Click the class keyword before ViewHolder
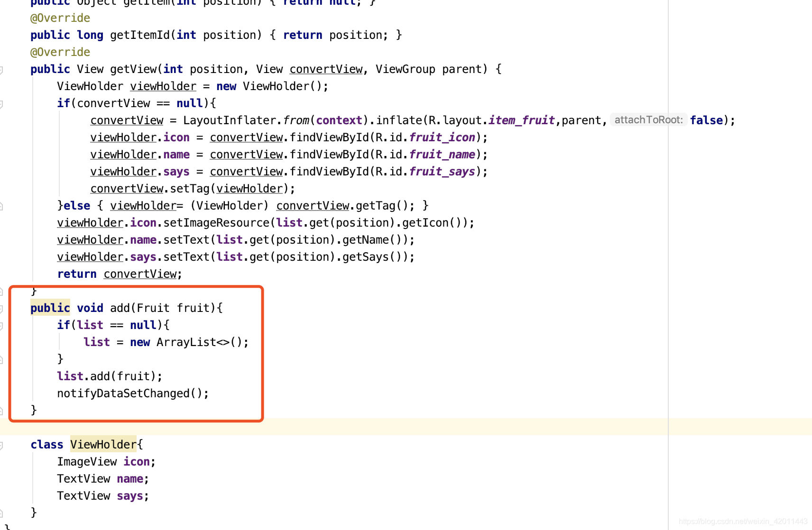Image resolution: width=812 pixels, height=530 pixels. click(47, 445)
